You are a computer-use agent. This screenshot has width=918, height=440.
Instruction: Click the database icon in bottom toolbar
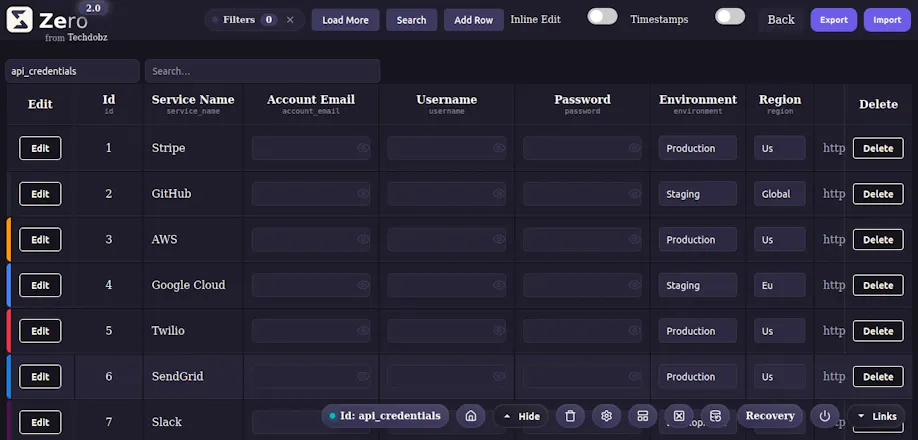point(715,416)
